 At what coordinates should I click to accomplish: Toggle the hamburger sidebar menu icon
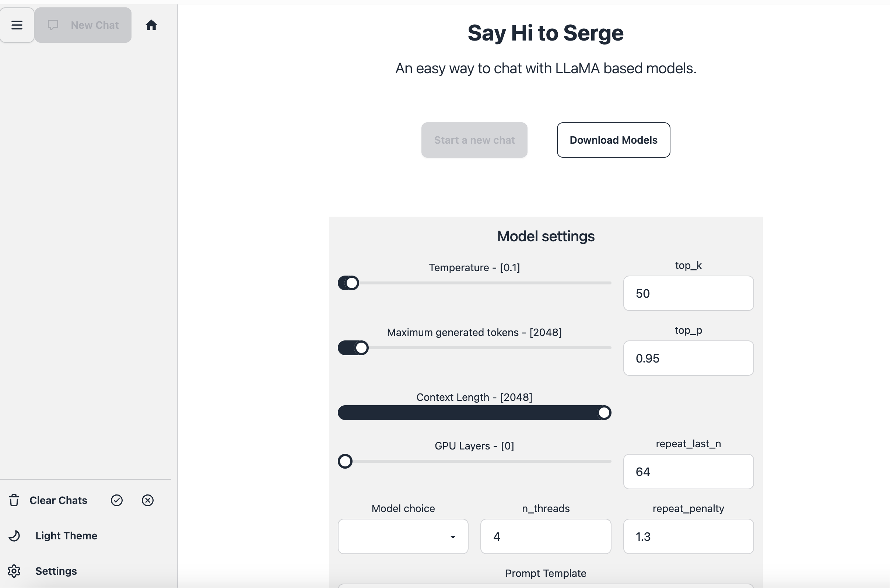click(x=17, y=25)
